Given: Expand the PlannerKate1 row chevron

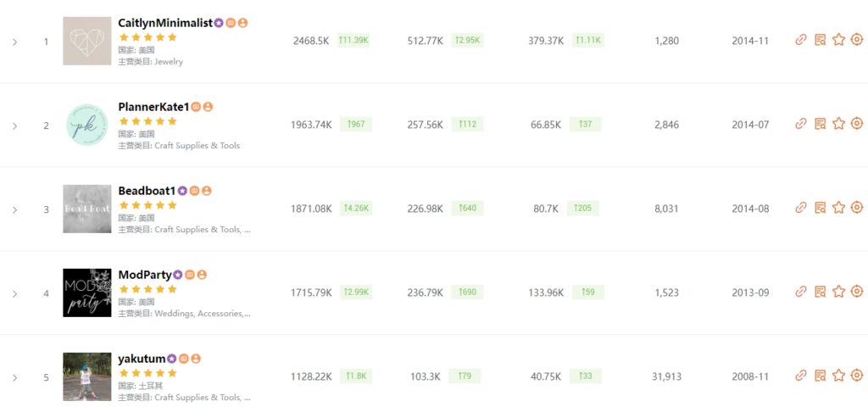Looking at the screenshot, I should [14, 125].
